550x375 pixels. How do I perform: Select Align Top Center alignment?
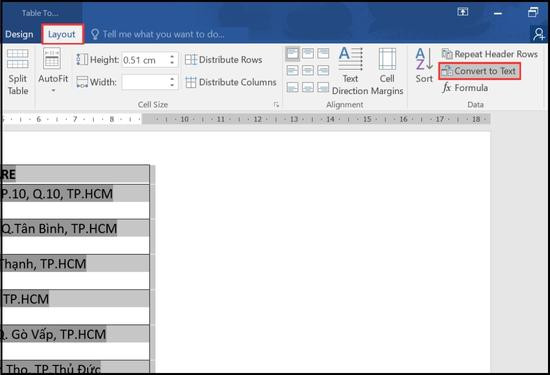click(x=308, y=54)
